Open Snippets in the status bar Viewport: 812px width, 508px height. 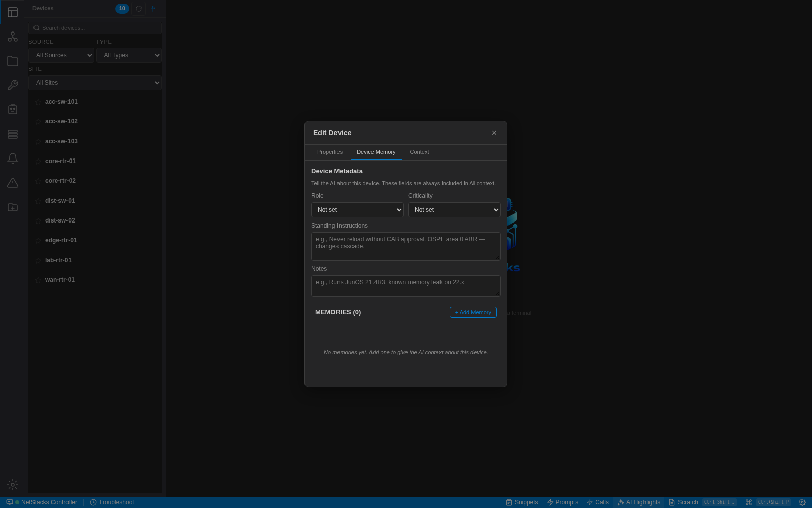coord(522,502)
